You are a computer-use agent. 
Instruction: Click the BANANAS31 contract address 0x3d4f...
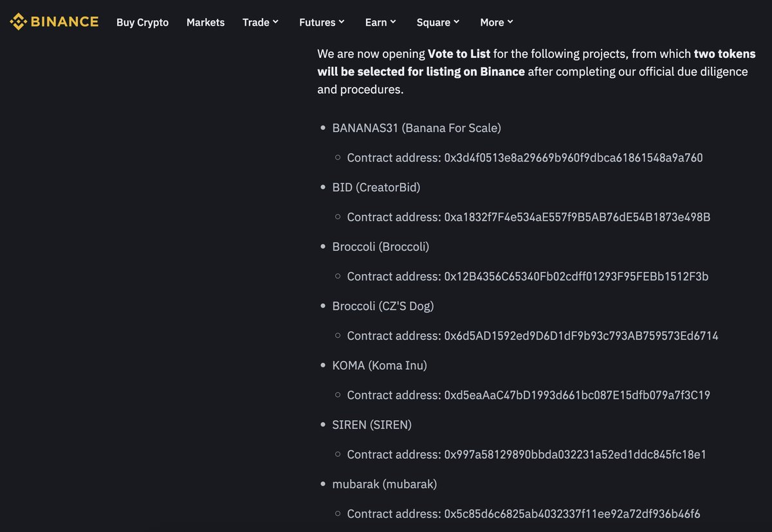coord(573,158)
